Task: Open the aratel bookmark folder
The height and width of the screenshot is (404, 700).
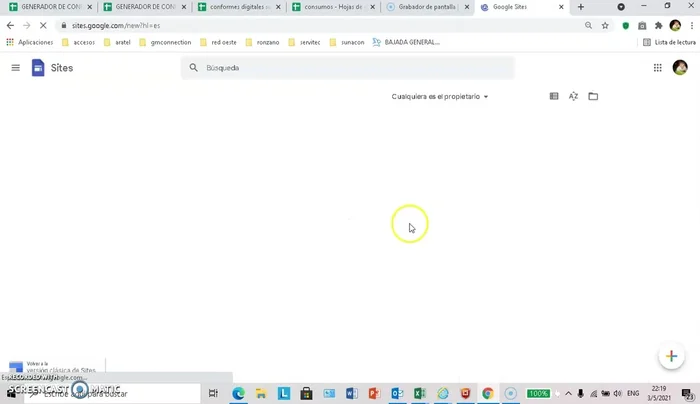Action: pos(117,42)
